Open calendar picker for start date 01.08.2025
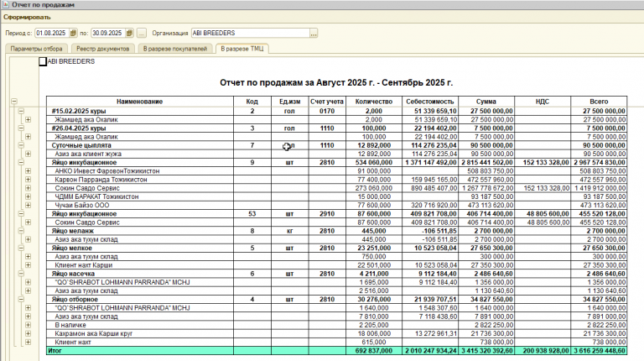The image size is (644, 361). (x=73, y=33)
